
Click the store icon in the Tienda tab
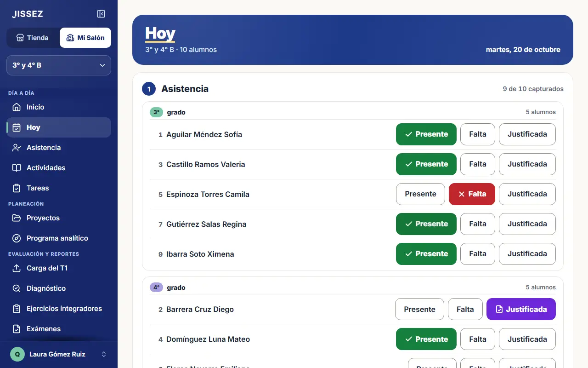tap(20, 38)
